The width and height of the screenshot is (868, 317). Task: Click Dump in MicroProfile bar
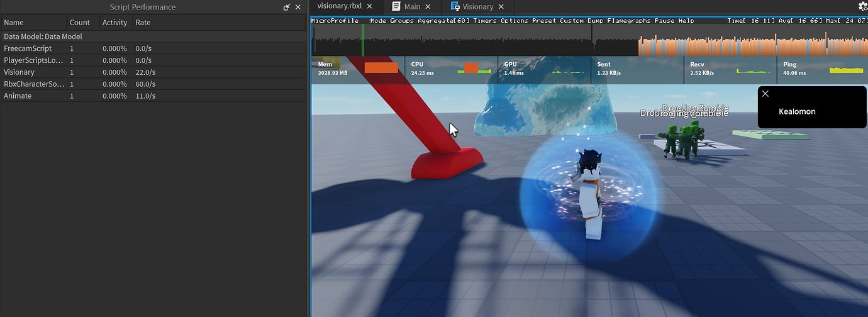click(595, 21)
